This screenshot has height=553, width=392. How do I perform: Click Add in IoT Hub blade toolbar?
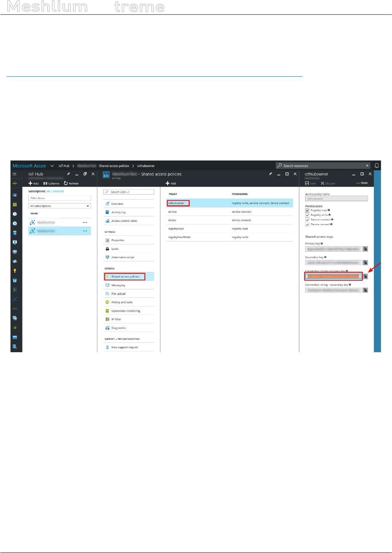(x=33, y=183)
